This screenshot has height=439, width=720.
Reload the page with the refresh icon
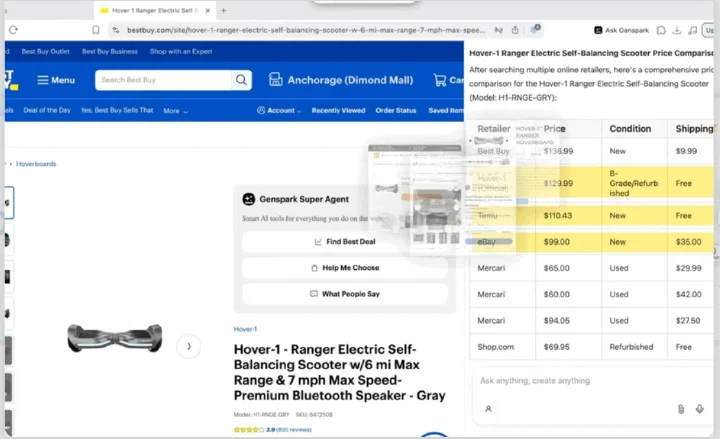[13, 30]
